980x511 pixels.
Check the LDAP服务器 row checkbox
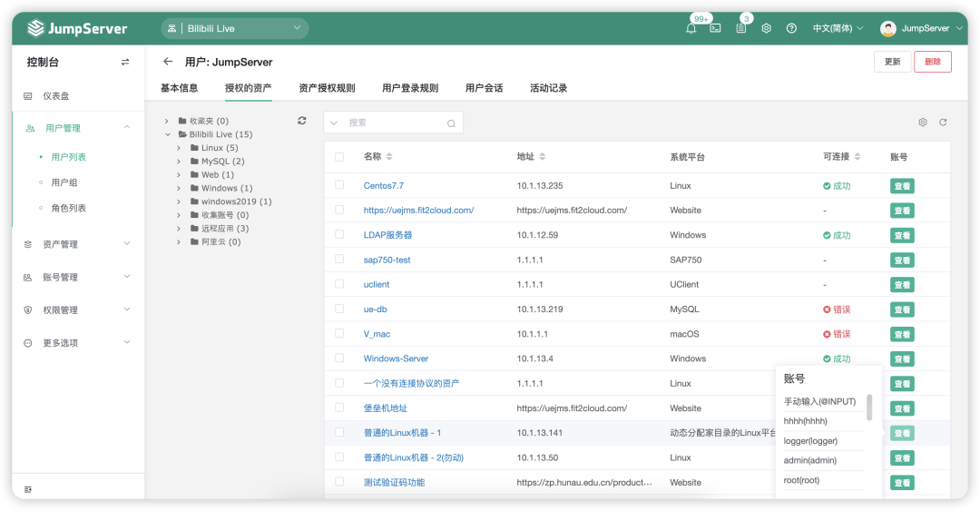coord(339,234)
